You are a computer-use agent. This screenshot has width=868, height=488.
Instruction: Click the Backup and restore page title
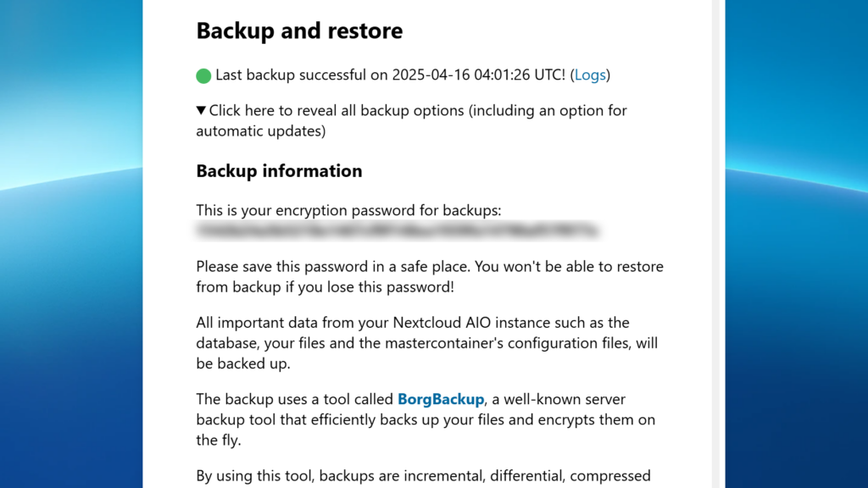point(298,30)
